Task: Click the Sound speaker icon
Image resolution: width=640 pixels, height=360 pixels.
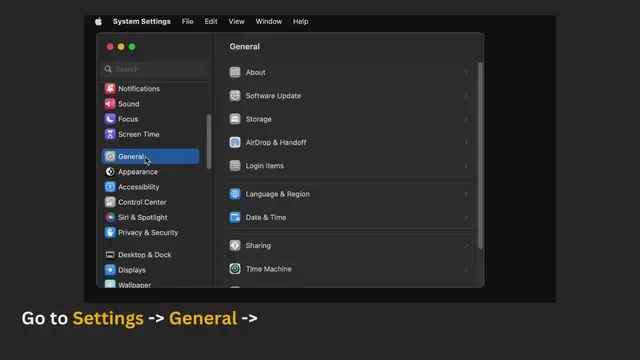Action: tap(110, 104)
